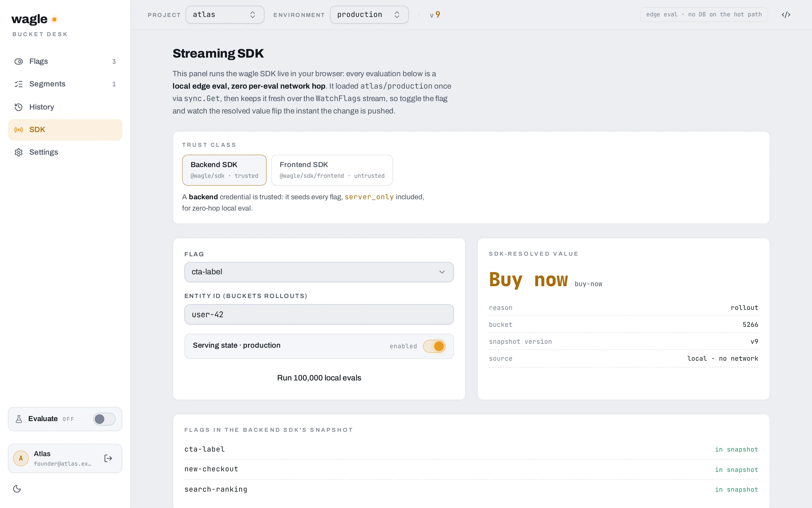812x508 pixels.
Task: Open Segments in the sidebar
Action: coord(65,84)
